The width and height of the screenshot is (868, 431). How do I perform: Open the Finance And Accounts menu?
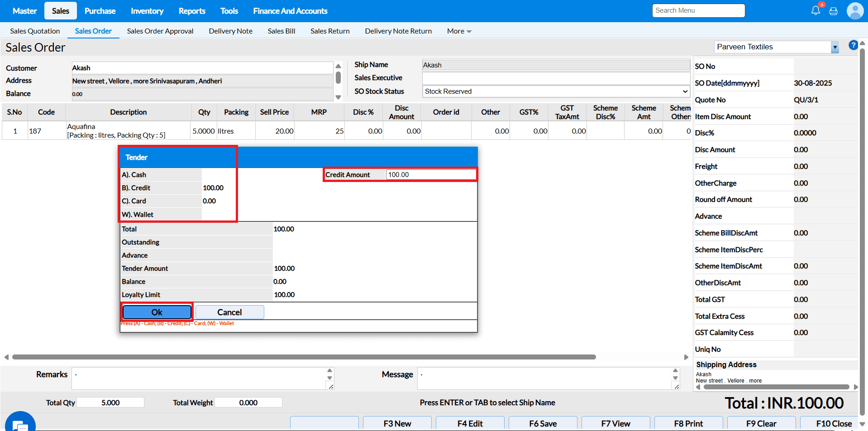pyautogui.click(x=290, y=11)
